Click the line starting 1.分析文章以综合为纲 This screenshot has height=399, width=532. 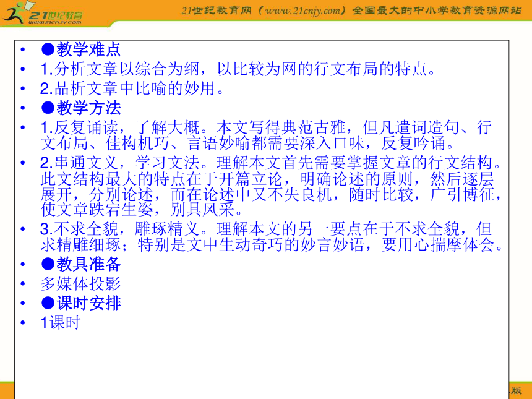coord(238,69)
